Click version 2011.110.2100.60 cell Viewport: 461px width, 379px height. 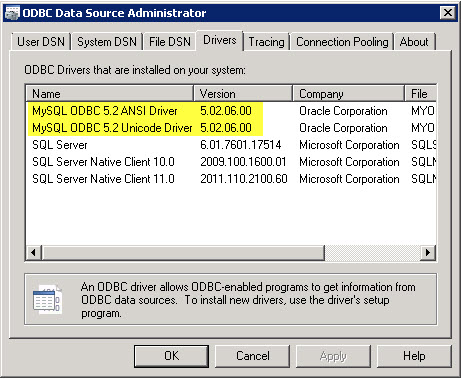[x=244, y=179]
